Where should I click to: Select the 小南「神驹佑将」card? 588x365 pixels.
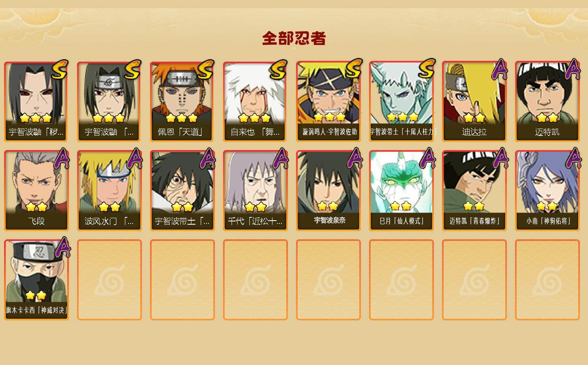547,191
